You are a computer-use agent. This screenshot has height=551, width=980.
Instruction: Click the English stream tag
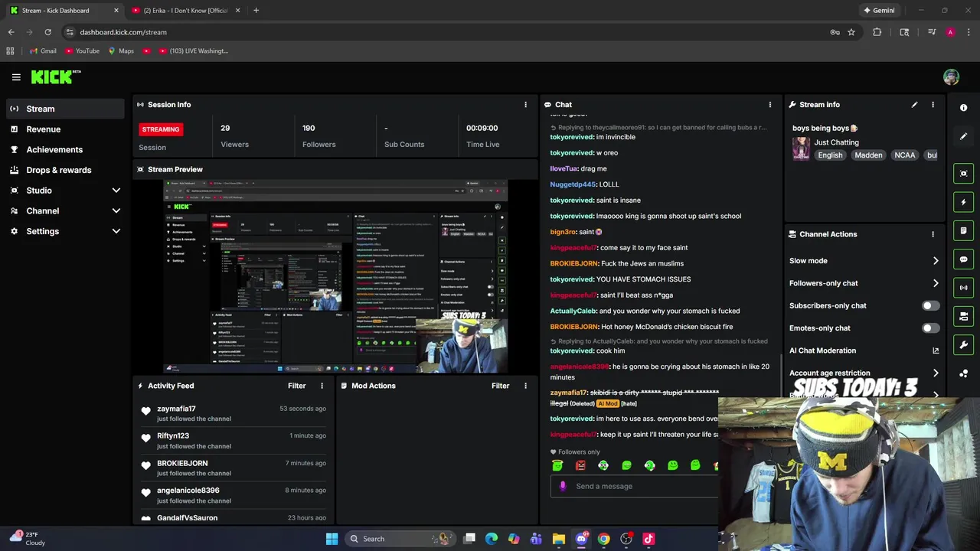click(x=830, y=155)
